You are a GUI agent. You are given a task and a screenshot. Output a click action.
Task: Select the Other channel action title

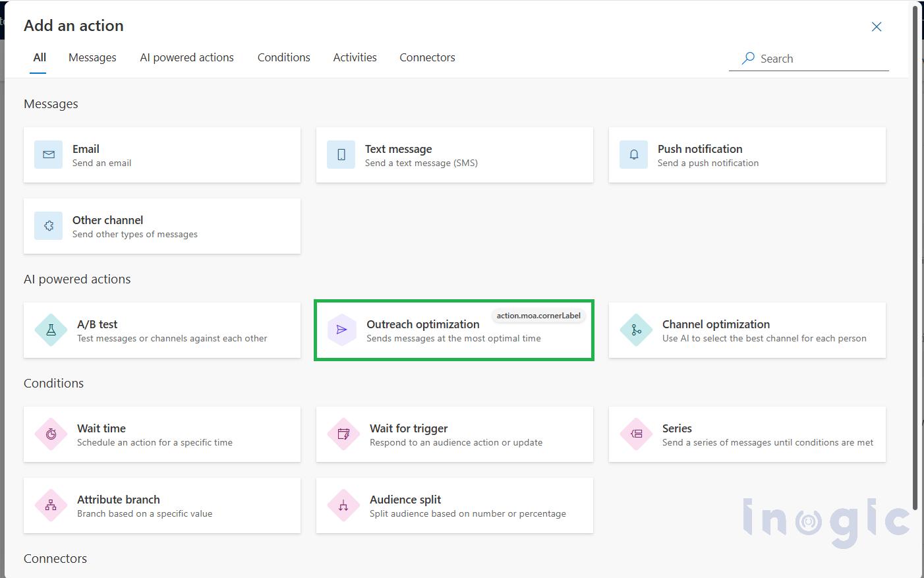click(x=107, y=220)
